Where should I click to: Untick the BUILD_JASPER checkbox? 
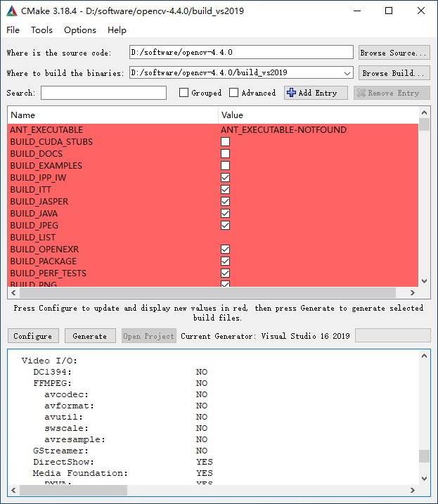pyautogui.click(x=226, y=202)
